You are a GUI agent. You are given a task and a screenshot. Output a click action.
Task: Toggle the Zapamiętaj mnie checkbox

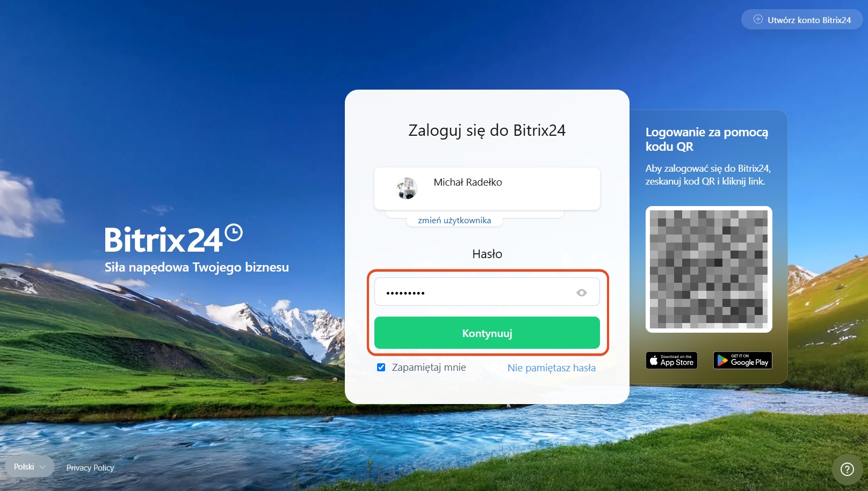point(381,368)
